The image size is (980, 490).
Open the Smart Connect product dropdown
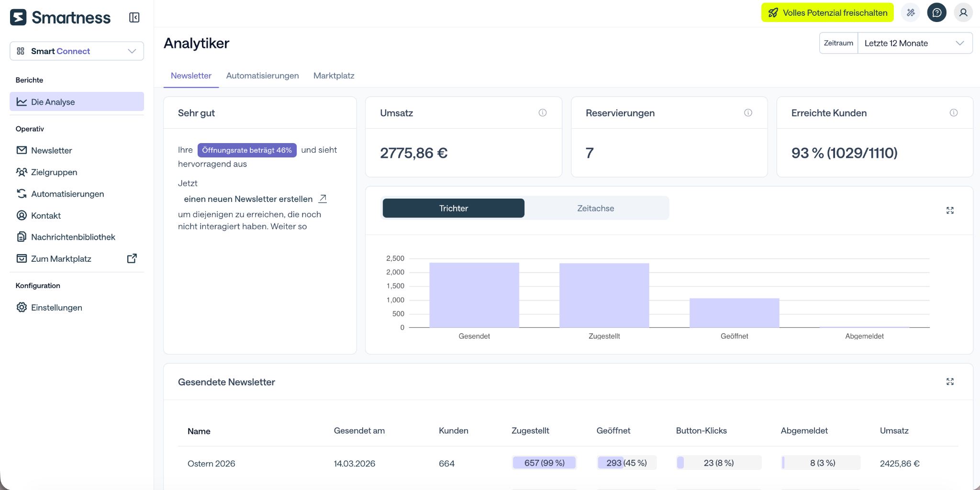click(77, 51)
